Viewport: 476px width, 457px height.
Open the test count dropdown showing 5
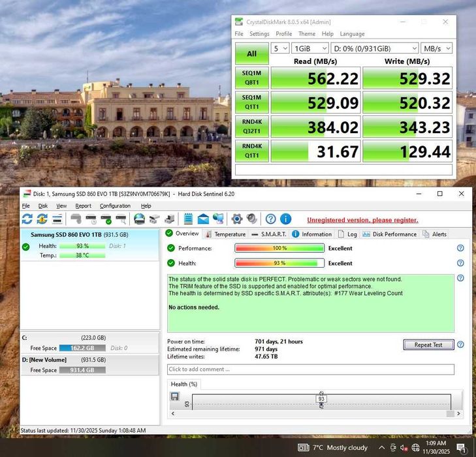pyautogui.click(x=279, y=48)
